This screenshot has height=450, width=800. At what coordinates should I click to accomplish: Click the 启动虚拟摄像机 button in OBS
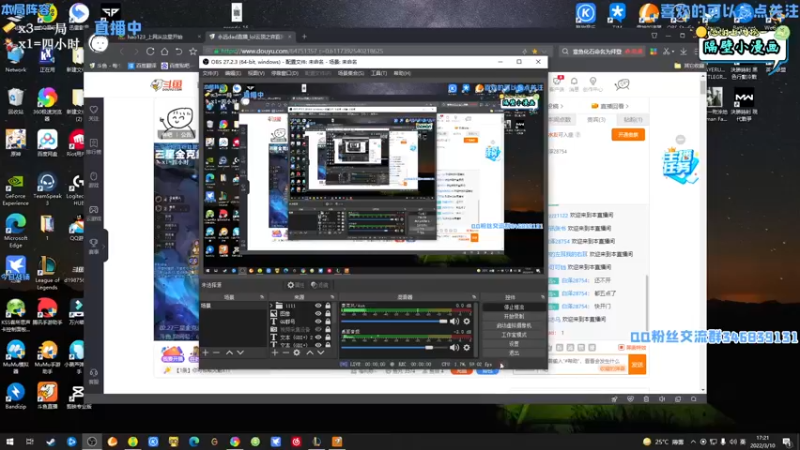pos(514,326)
